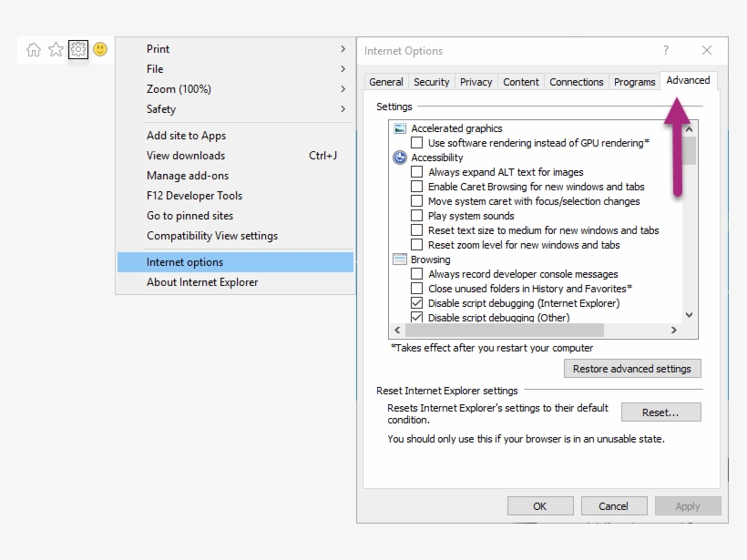This screenshot has width=747, height=560.
Task: Switch to the General tab
Action: (386, 82)
